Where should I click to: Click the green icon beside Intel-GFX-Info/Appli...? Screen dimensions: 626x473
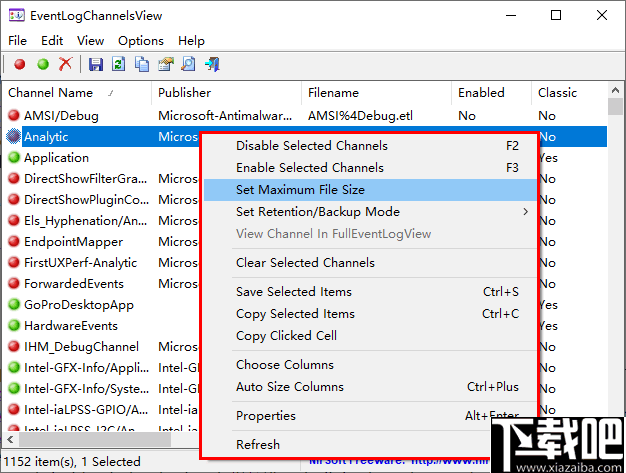14,367
